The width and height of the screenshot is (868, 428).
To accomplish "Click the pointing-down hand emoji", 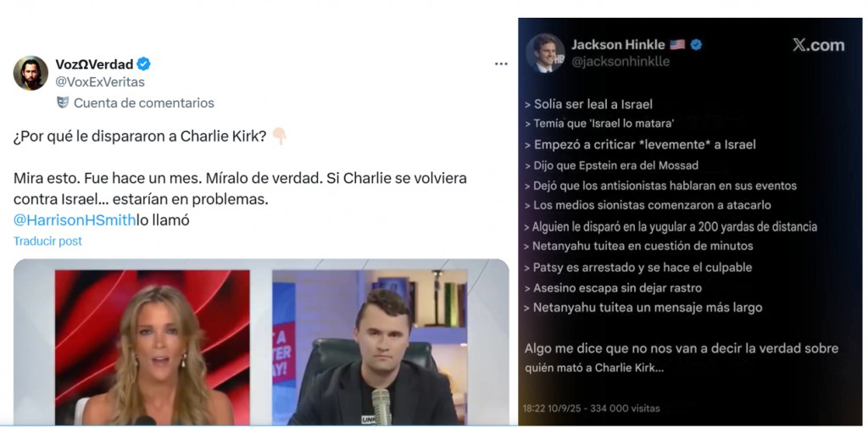I will coord(279,136).
